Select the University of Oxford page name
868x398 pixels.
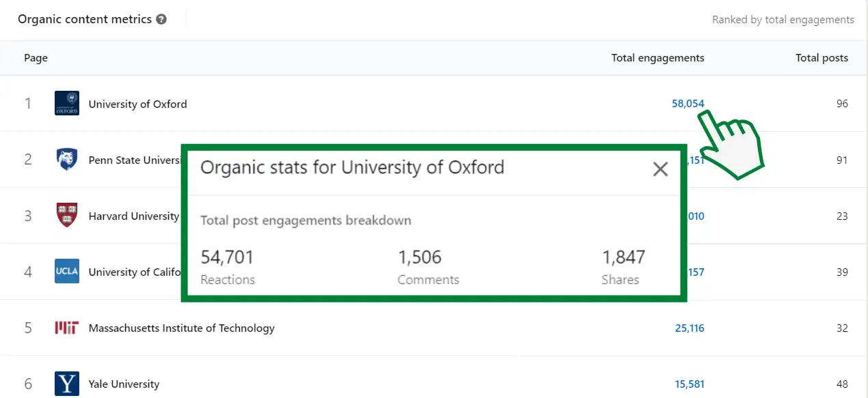[x=137, y=104]
